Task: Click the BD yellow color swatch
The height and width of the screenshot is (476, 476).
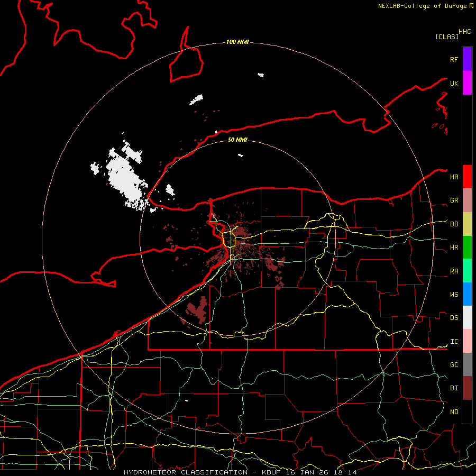Action: click(467, 224)
